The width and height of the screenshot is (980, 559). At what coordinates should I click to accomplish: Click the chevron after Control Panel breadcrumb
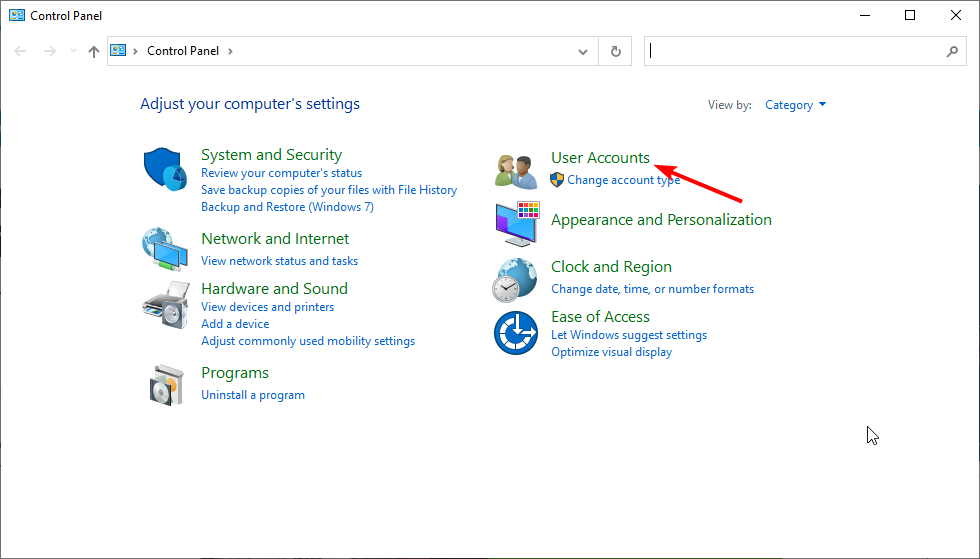[x=230, y=51]
